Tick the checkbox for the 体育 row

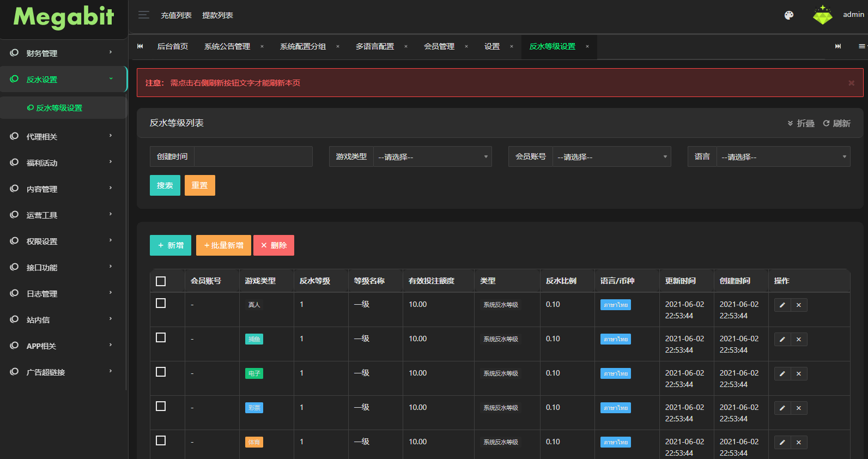tap(161, 440)
